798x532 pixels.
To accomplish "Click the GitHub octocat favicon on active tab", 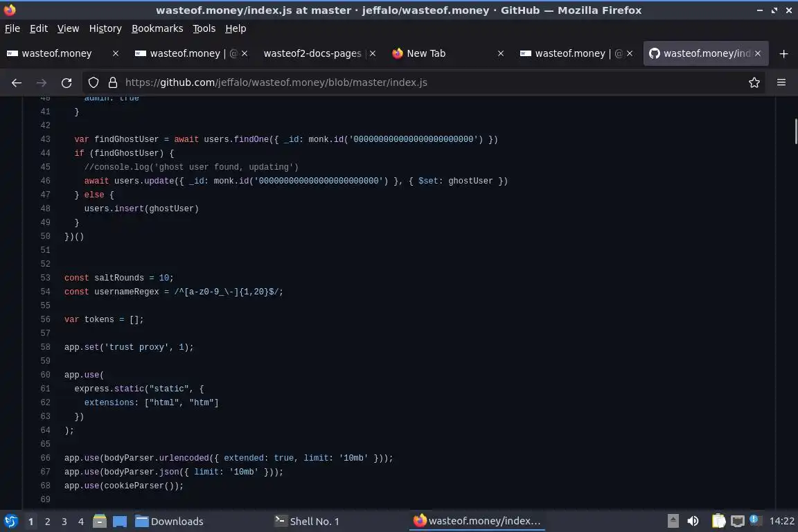I will [x=655, y=53].
